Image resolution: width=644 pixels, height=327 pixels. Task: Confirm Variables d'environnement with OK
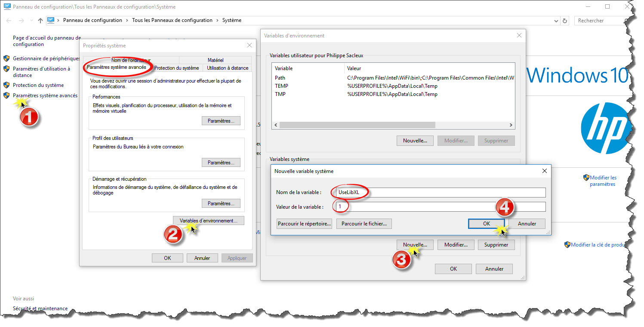(x=453, y=269)
